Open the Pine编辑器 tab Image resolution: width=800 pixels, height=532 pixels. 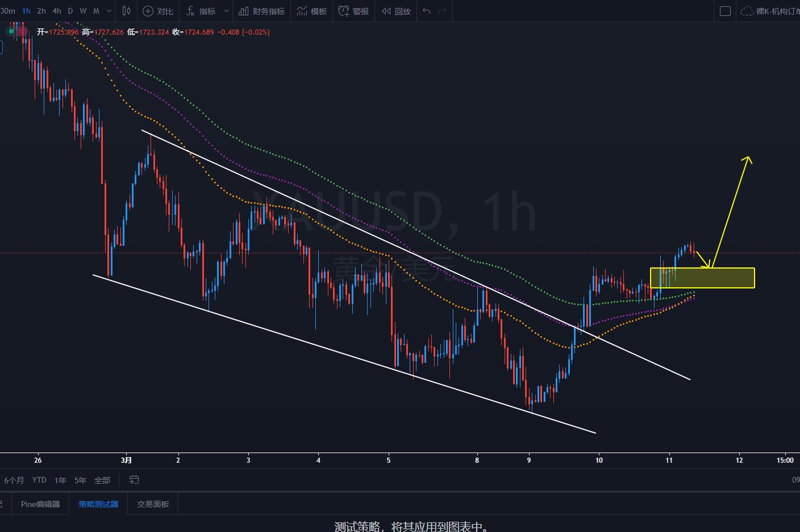pyautogui.click(x=40, y=504)
